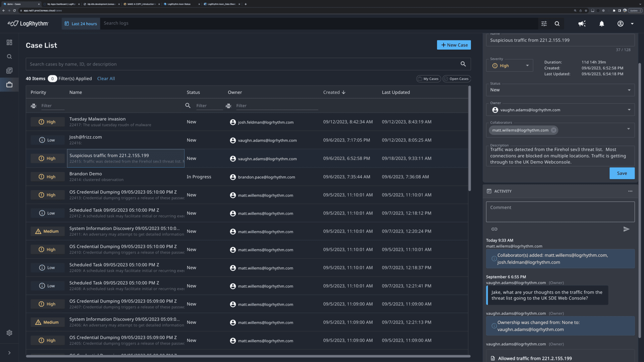
Task: Click the attach link icon under the comment box
Action: 494,229
